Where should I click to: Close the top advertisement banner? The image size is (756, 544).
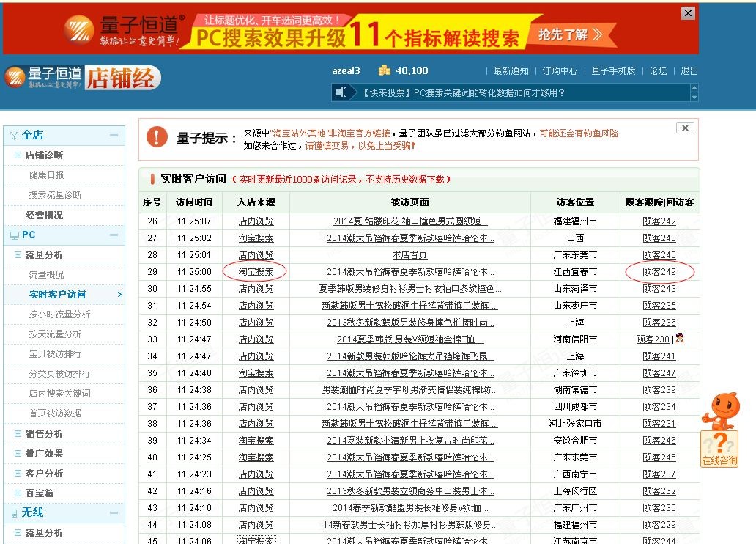click(x=688, y=13)
